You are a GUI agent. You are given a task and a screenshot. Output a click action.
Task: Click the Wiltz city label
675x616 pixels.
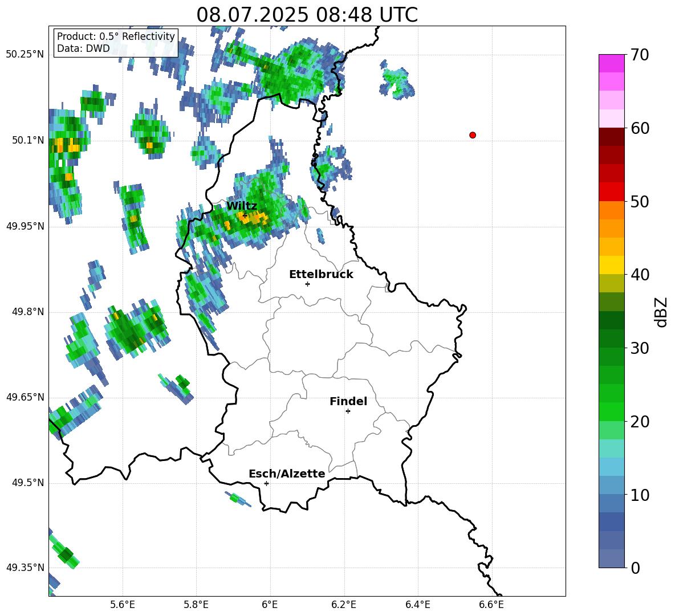tap(242, 206)
